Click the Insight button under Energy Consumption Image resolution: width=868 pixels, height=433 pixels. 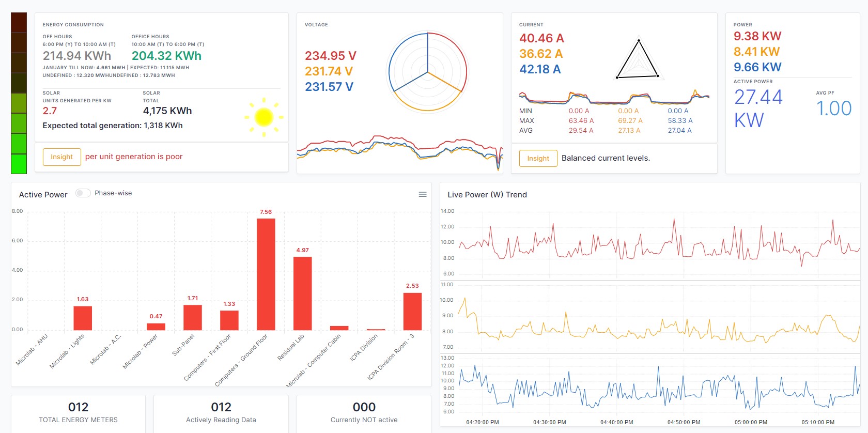pyautogui.click(x=62, y=157)
